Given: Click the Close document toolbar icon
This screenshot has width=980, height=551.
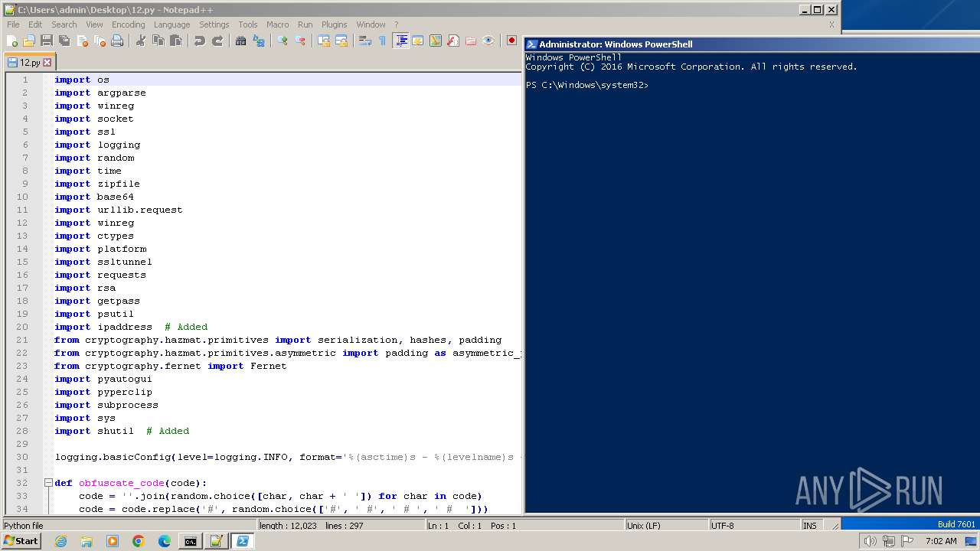Looking at the screenshot, I should [82, 41].
